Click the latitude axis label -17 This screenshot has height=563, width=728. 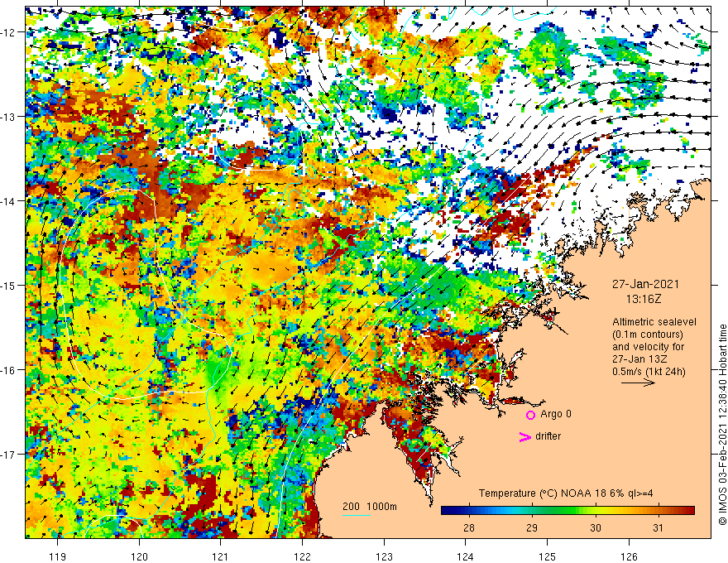pyautogui.click(x=9, y=454)
